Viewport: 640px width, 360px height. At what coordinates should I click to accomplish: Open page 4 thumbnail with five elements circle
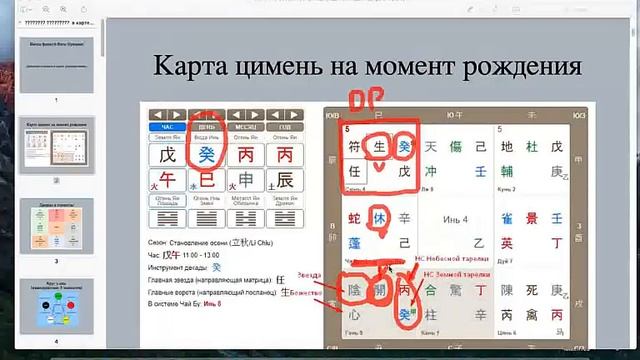point(57,307)
